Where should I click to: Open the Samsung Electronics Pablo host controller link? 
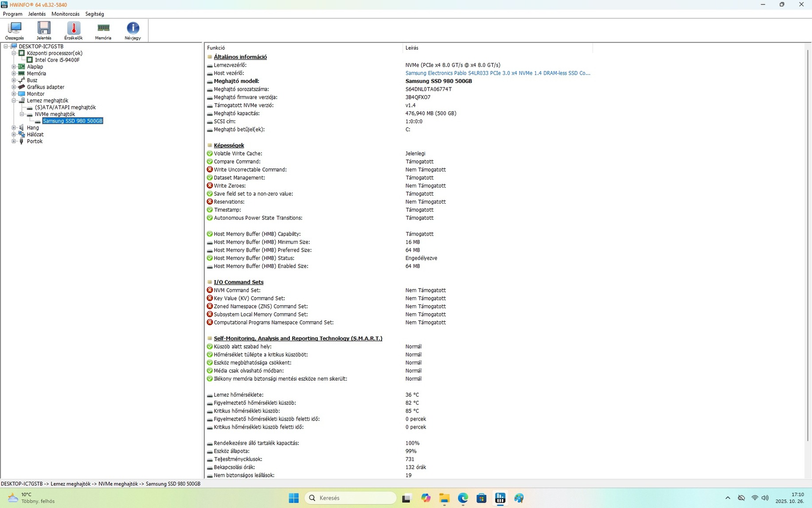point(498,73)
